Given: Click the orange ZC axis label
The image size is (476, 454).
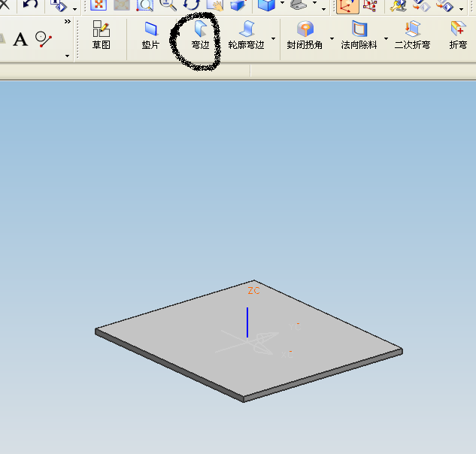Looking at the screenshot, I should [253, 291].
